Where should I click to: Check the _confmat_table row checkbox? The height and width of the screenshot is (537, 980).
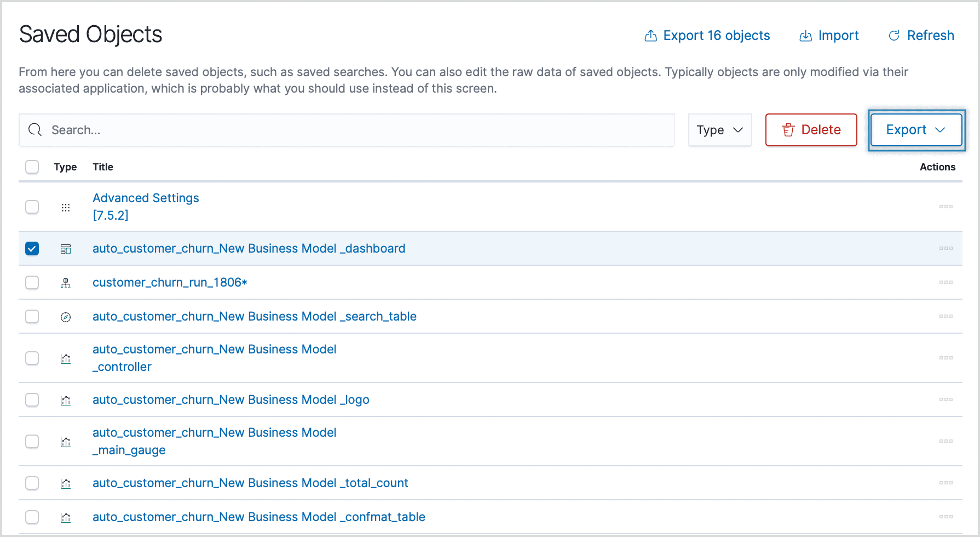pos(32,517)
